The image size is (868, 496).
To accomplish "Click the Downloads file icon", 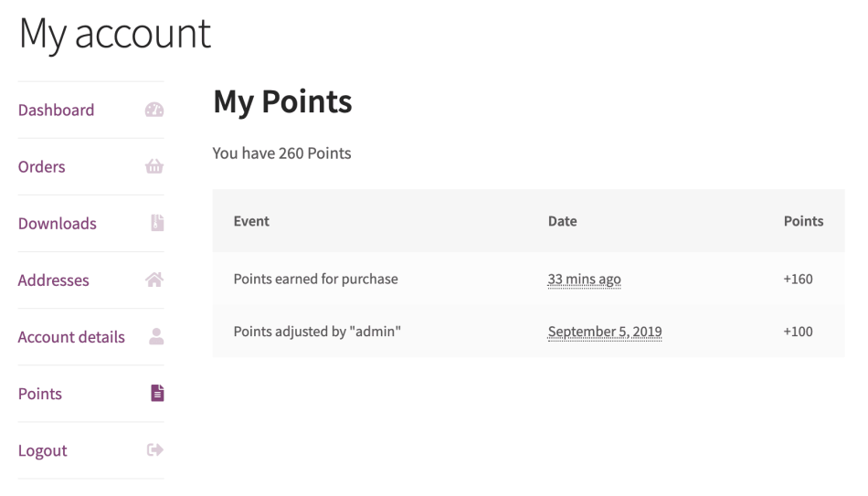I will [x=157, y=224].
